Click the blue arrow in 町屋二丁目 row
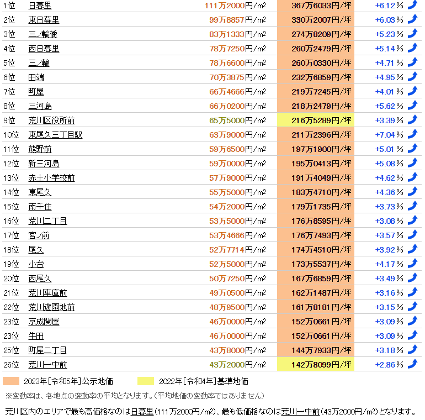 pos(413,350)
